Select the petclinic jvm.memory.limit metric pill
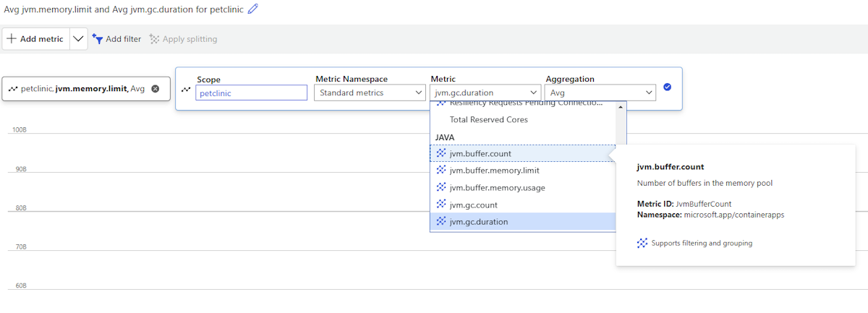This screenshot has width=868, height=313. pyautogui.click(x=78, y=89)
